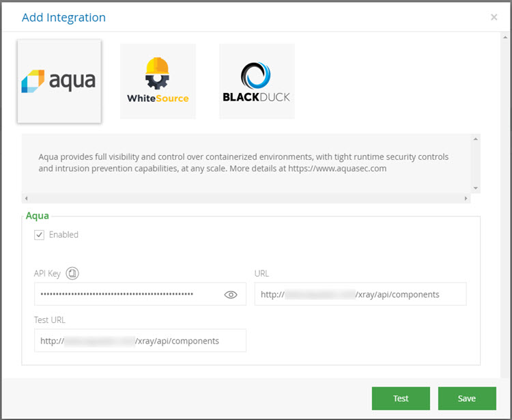
Task: Click the description's vertical scrollbar track
Action: click(476, 164)
